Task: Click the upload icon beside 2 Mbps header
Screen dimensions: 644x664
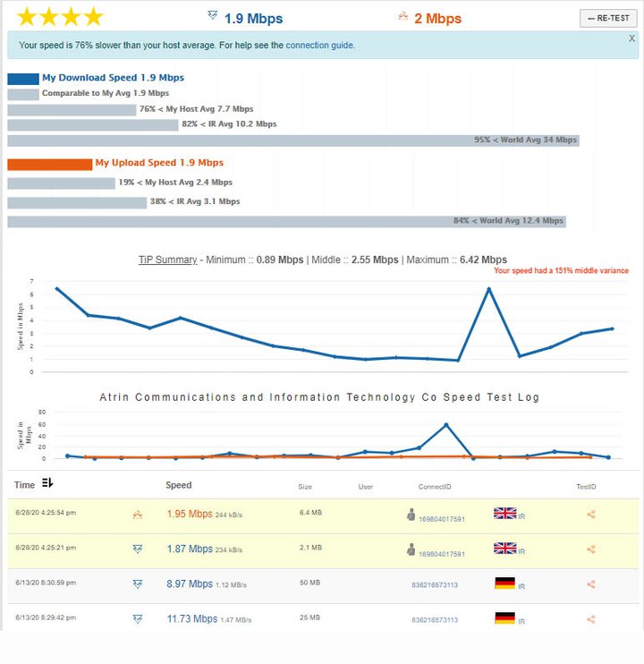Action: (x=402, y=16)
